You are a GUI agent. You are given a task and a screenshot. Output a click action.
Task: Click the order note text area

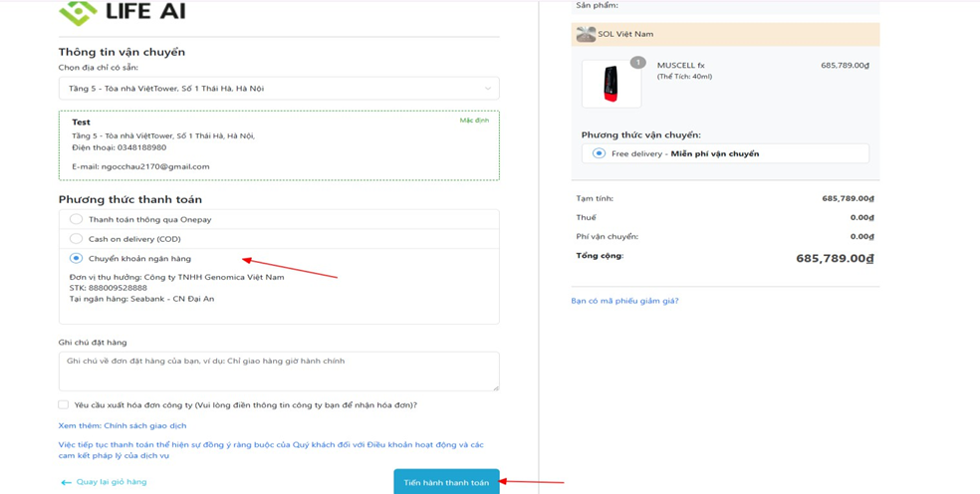coord(279,370)
